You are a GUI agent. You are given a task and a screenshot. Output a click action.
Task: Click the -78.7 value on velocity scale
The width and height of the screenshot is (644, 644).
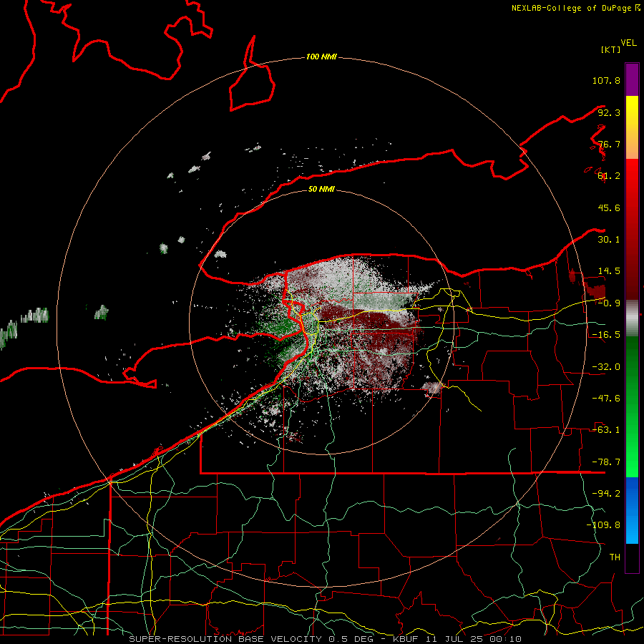click(x=606, y=462)
